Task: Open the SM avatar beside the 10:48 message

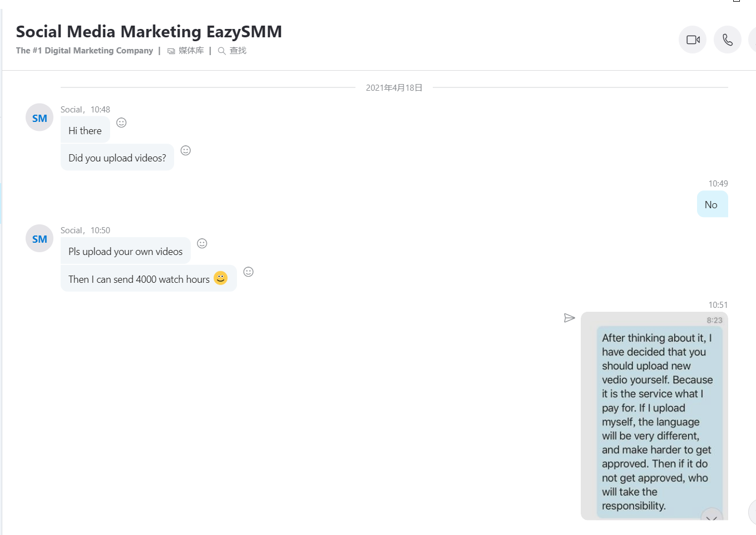Action: tap(39, 117)
